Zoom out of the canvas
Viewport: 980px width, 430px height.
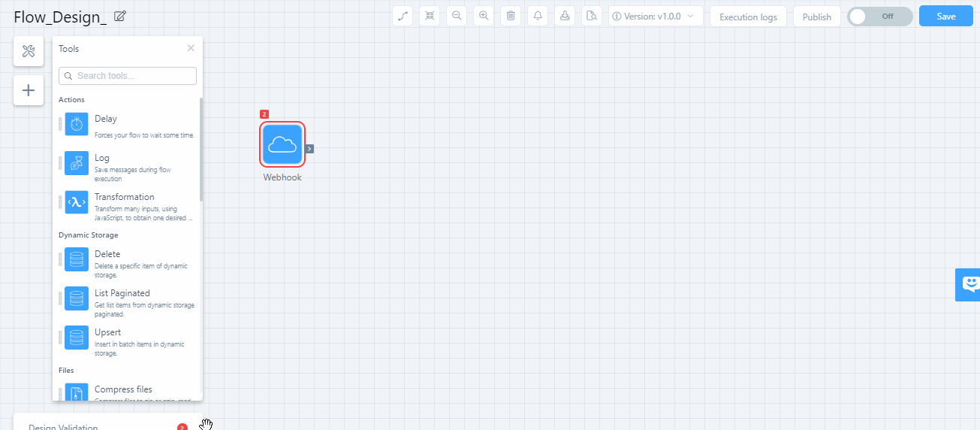pos(457,16)
